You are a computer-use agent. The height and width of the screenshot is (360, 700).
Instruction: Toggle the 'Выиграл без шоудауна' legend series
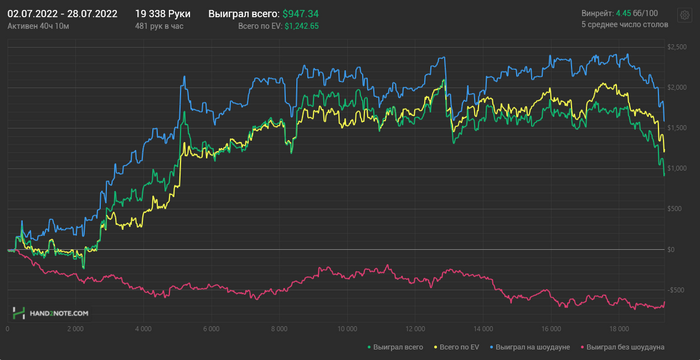pyautogui.click(x=622, y=347)
